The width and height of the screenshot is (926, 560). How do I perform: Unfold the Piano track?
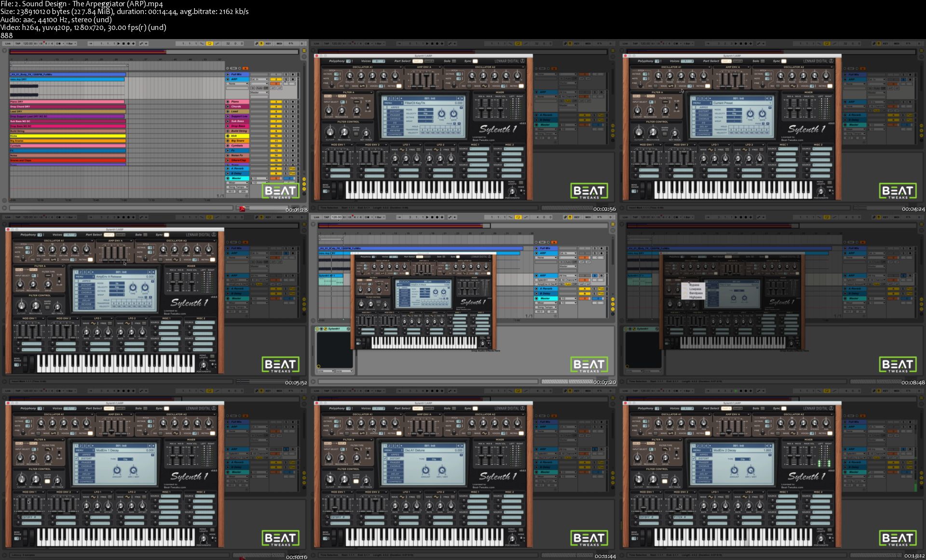[228, 102]
